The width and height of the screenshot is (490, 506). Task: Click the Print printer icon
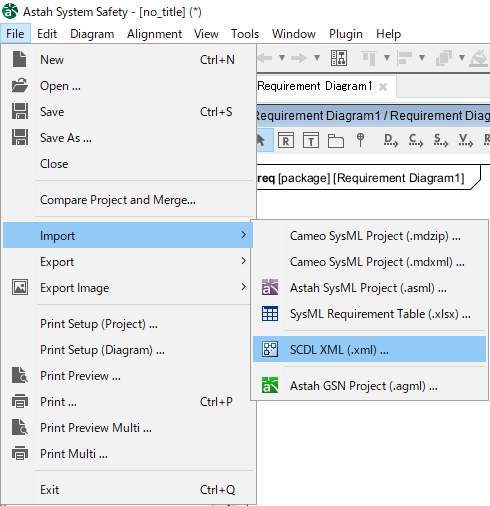pyautogui.click(x=20, y=401)
